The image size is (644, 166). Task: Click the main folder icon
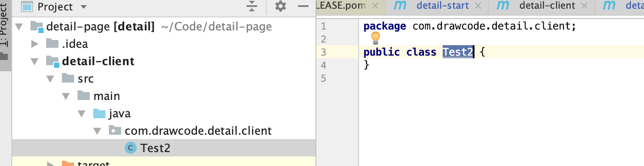pos(84,96)
